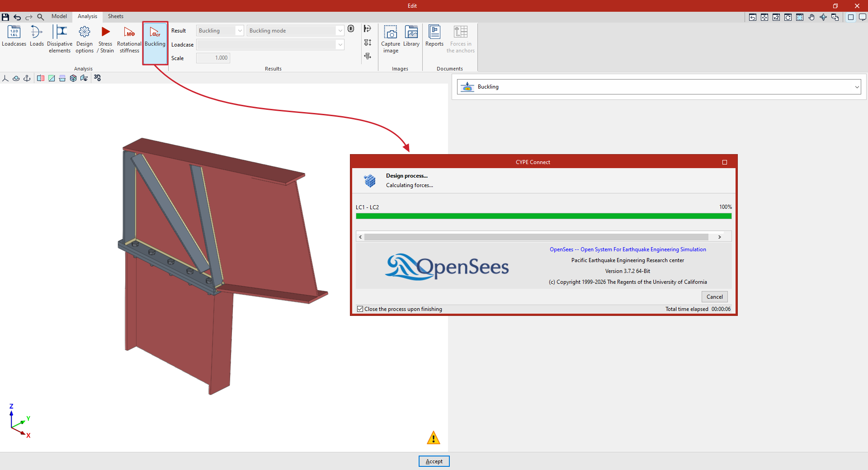
Task: Click the bolt shear force icon
Action: pos(368,56)
